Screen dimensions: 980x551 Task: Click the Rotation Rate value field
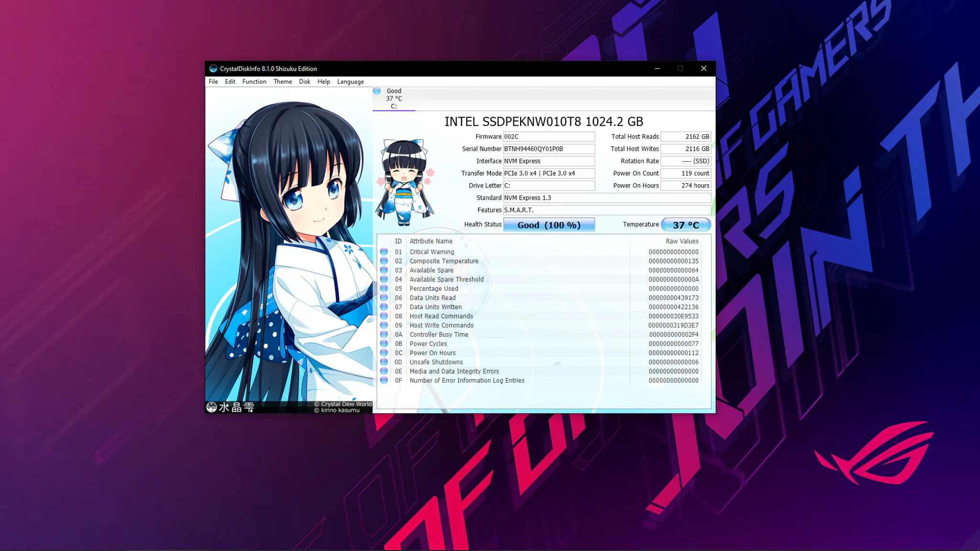[686, 161]
